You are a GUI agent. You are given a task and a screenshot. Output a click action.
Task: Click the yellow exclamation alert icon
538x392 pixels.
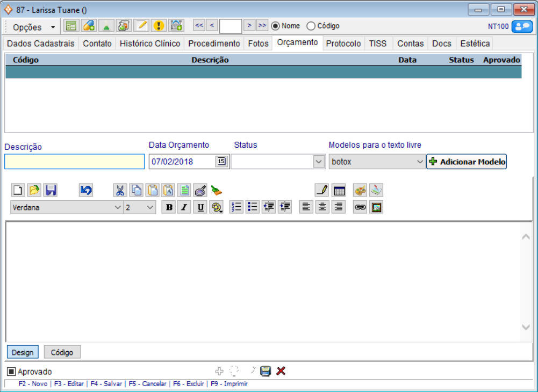tap(158, 26)
